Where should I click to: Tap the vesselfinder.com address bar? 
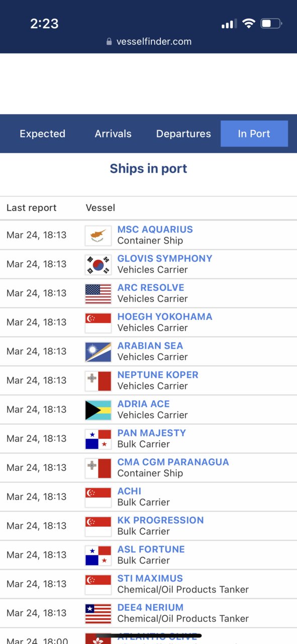coord(149,42)
